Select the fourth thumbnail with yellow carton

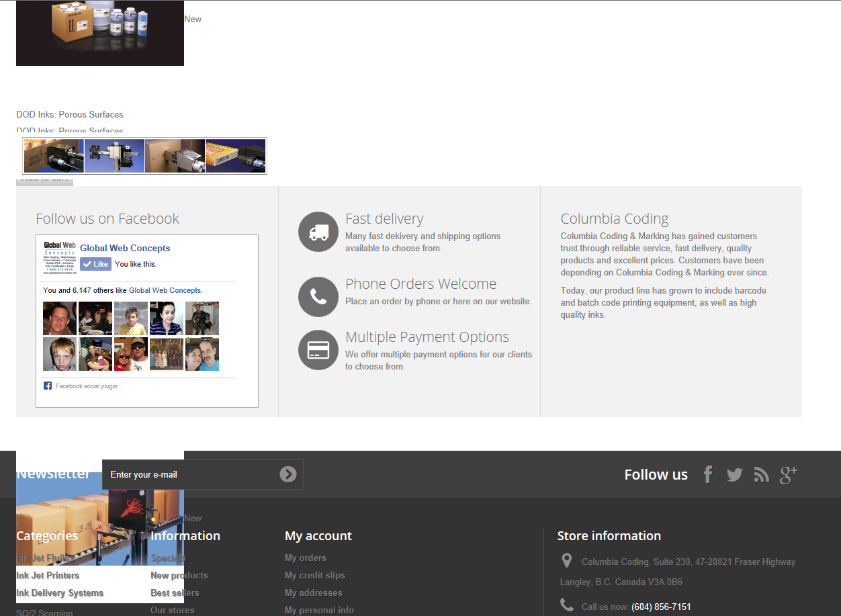[235, 156]
